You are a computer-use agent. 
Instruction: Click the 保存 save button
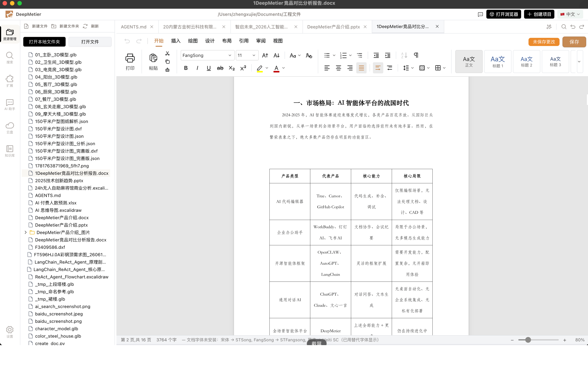coord(574,42)
